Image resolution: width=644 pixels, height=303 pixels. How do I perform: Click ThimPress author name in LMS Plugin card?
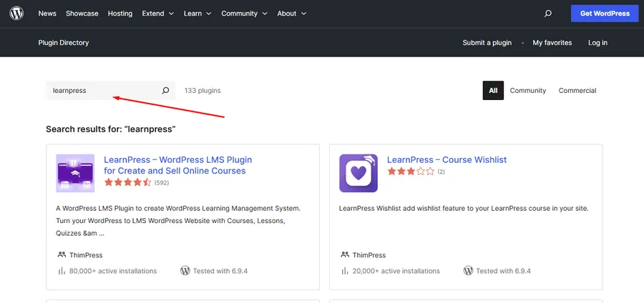(x=86, y=255)
